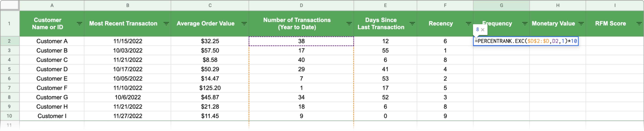Viewport: 644px width, 131px height.
Task: Open filter for Days Since Last Transaction
Action: 412,24
